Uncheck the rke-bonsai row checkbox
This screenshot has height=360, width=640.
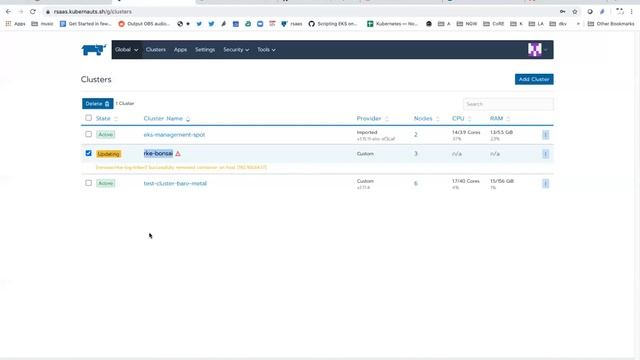[89, 153]
